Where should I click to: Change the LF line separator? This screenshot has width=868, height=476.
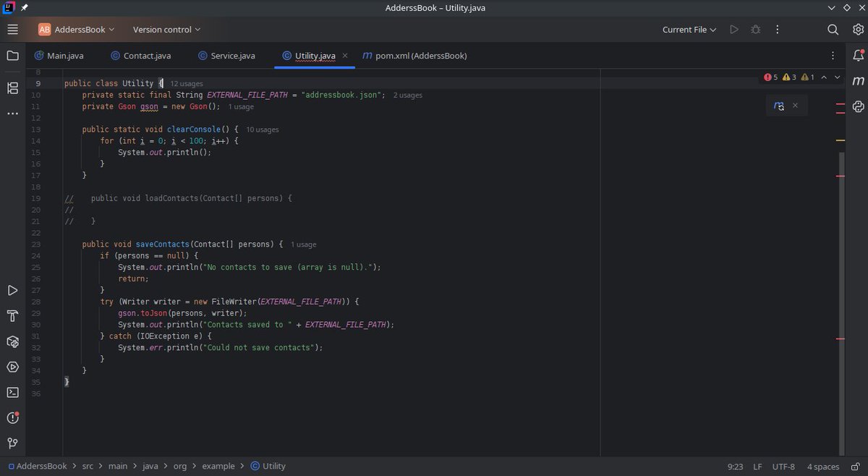coord(758,467)
